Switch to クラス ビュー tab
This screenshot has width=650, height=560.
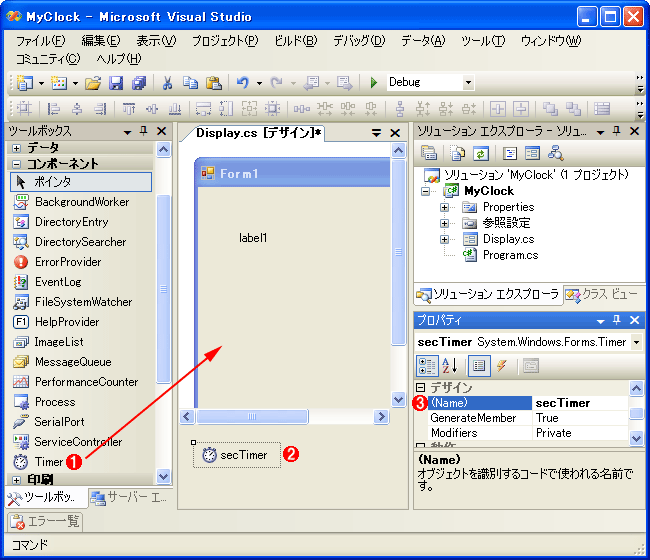coord(601,295)
